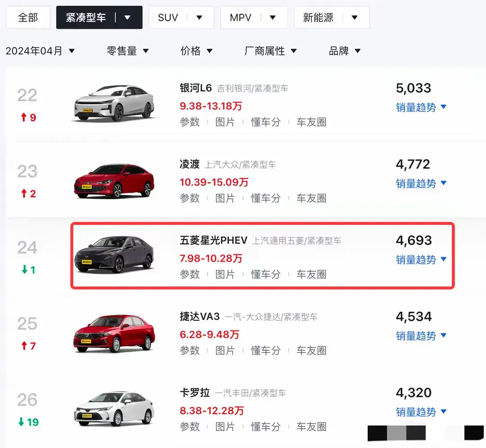The width and height of the screenshot is (486, 448).
Task: Expand 销量趋势 for 银河L6
Action: coord(421,107)
